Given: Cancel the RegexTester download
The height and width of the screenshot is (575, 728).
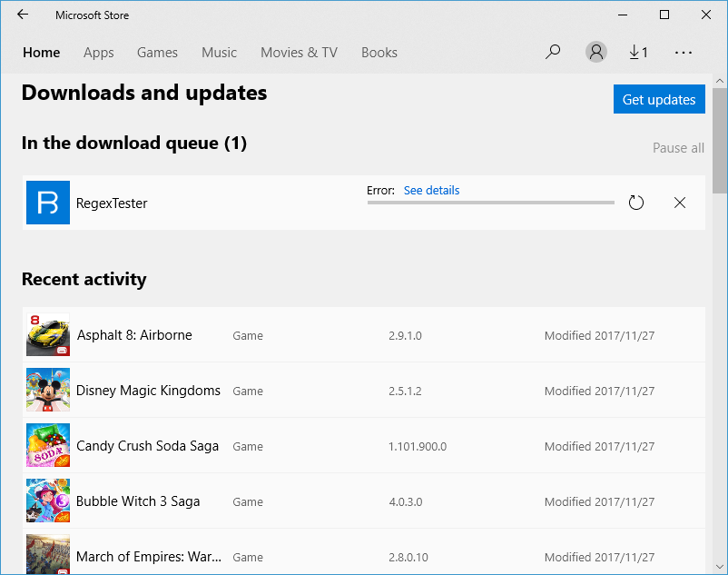Looking at the screenshot, I should (x=680, y=203).
